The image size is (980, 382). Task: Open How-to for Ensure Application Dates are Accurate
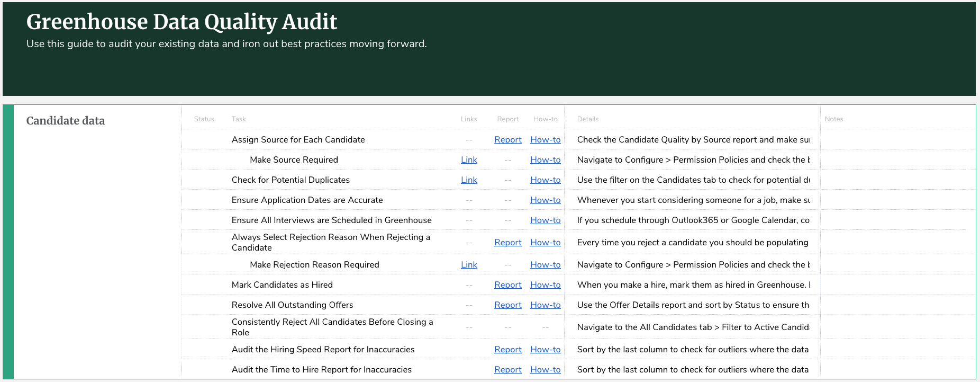[545, 200]
